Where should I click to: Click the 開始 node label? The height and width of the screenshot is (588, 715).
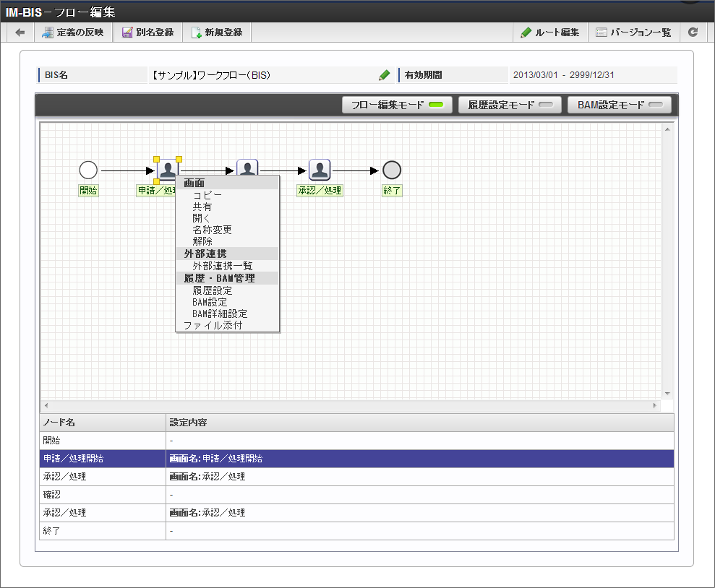tap(88, 191)
